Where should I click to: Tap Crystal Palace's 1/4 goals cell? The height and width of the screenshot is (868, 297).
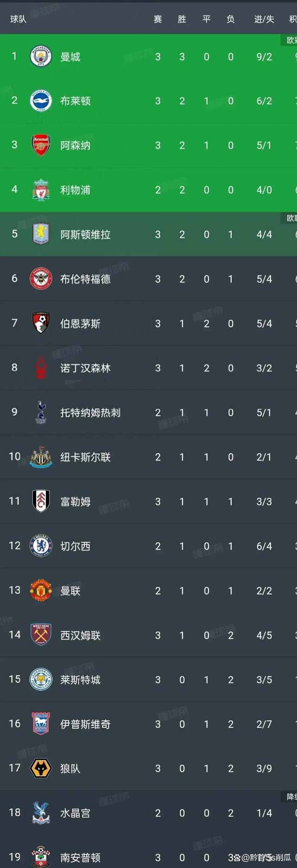coord(264,813)
